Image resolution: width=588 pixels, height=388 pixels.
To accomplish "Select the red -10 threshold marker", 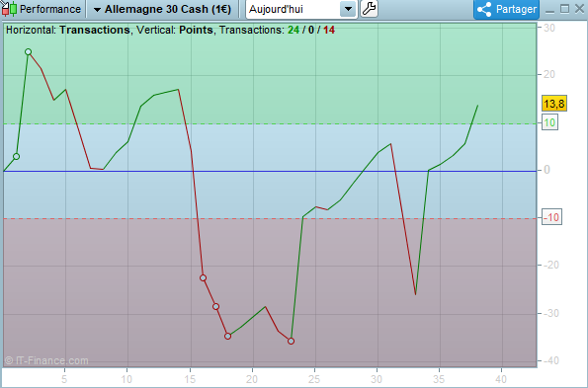I will tap(551, 217).
